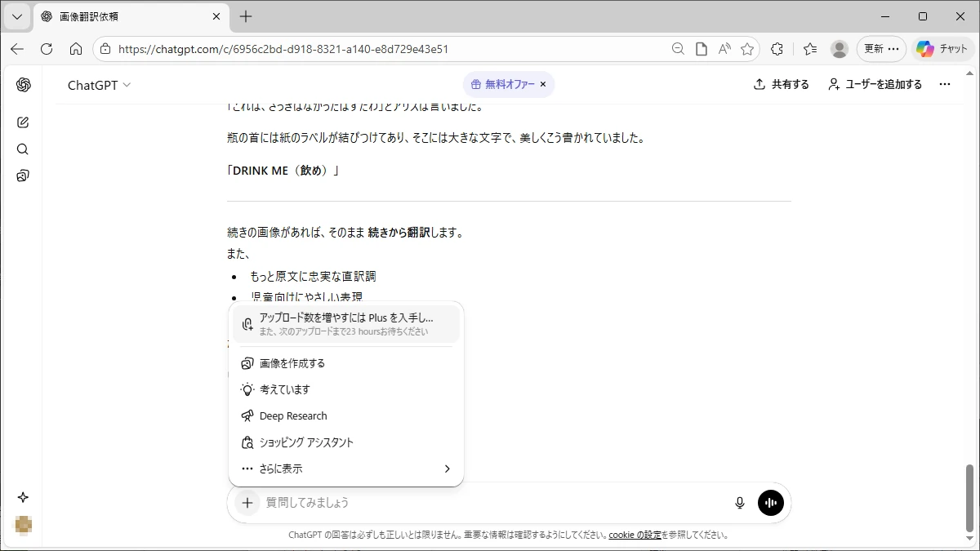Expand the さらに表示 submenu
Viewport: 980px width, 551px height.
345,469
